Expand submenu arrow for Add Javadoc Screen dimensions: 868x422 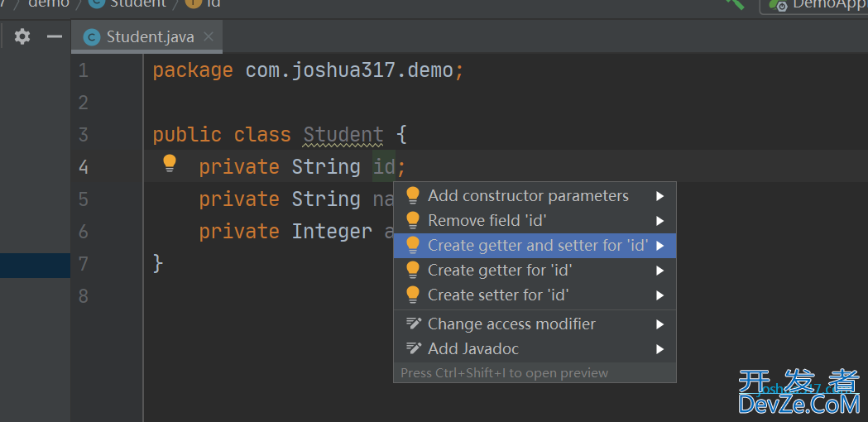tap(659, 349)
